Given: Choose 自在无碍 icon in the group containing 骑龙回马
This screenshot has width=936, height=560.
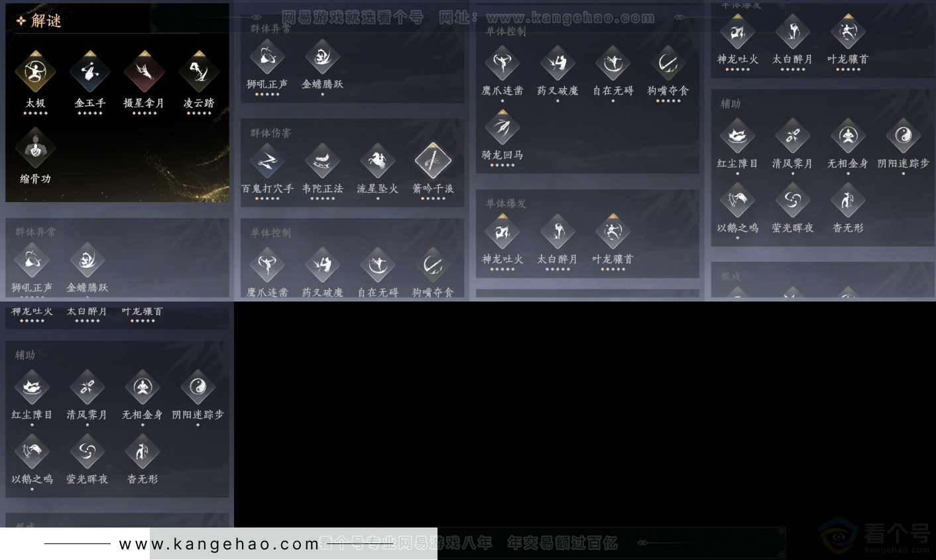Looking at the screenshot, I should point(613,64).
